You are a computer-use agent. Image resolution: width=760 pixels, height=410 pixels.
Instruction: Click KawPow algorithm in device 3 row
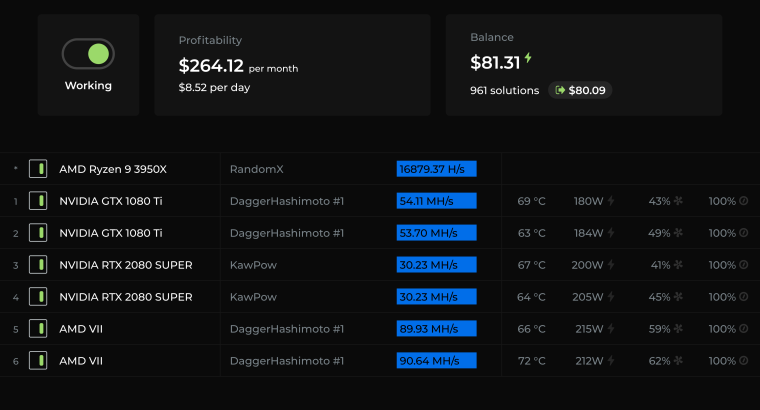253,265
